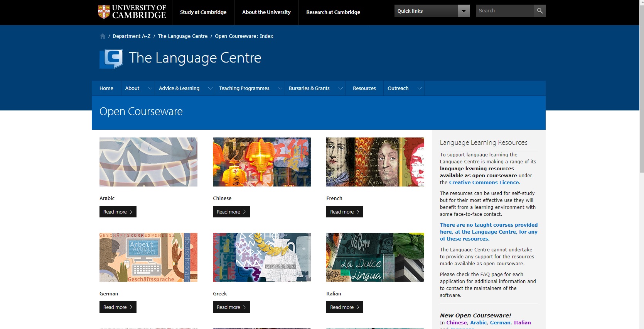The width and height of the screenshot is (644, 329).
Task: Click the Arabic course thumbnail image
Action: click(x=148, y=162)
